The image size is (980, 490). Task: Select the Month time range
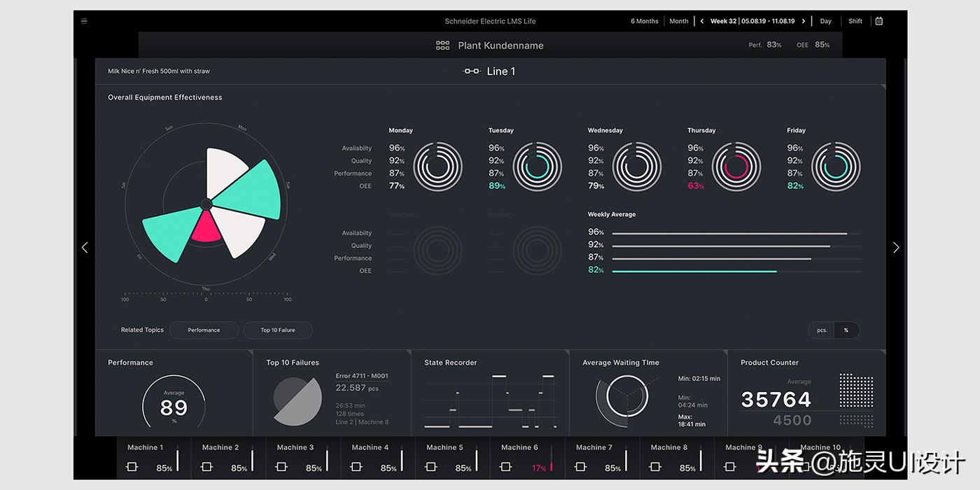[x=679, y=21]
